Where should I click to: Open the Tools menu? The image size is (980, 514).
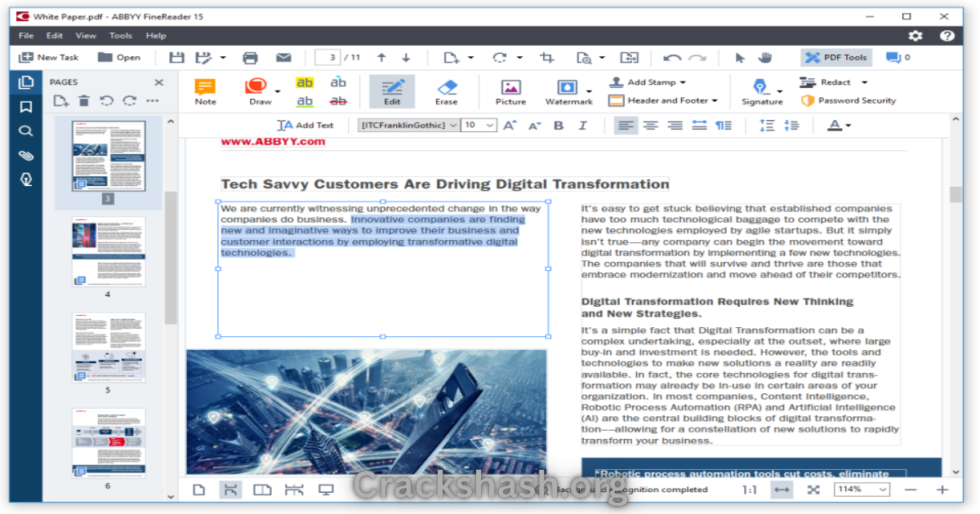[121, 36]
